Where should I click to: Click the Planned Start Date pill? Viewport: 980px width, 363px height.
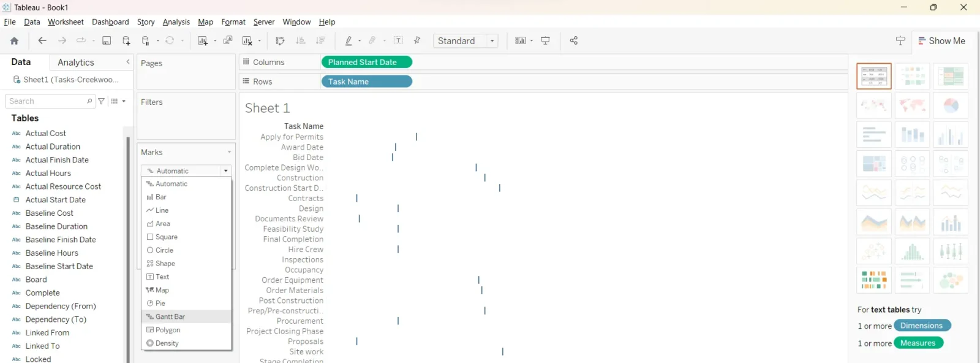(x=366, y=62)
